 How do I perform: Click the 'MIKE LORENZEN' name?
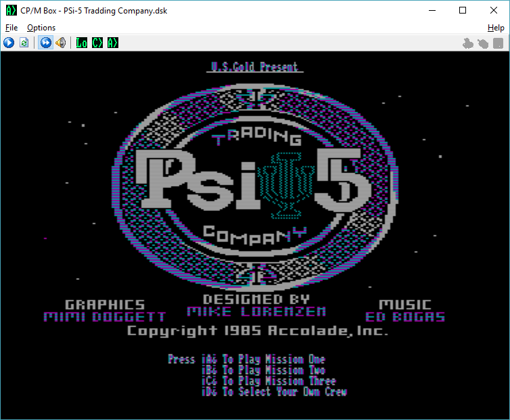tap(256, 311)
